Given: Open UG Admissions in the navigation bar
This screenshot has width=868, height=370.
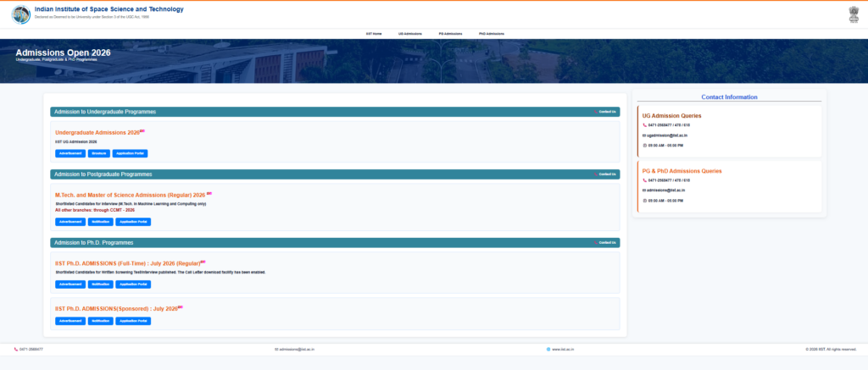Looking at the screenshot, I should [409, 34].
